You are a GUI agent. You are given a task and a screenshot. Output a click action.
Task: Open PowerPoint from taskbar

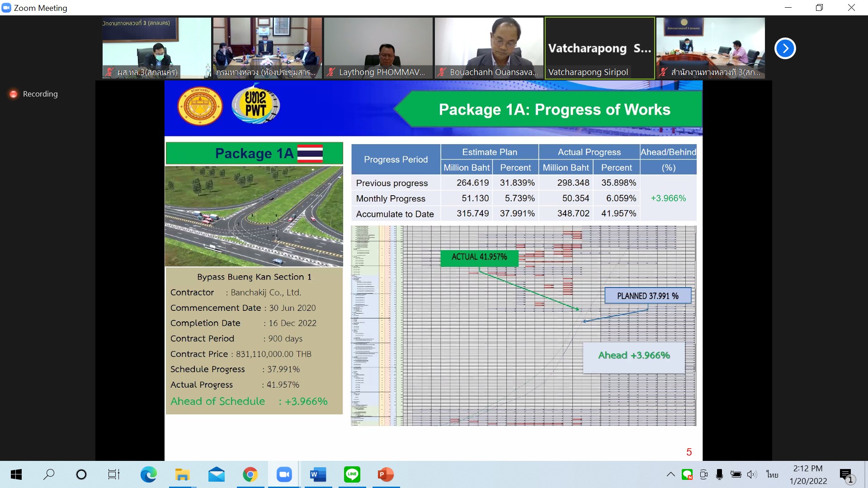click(386, 474)
